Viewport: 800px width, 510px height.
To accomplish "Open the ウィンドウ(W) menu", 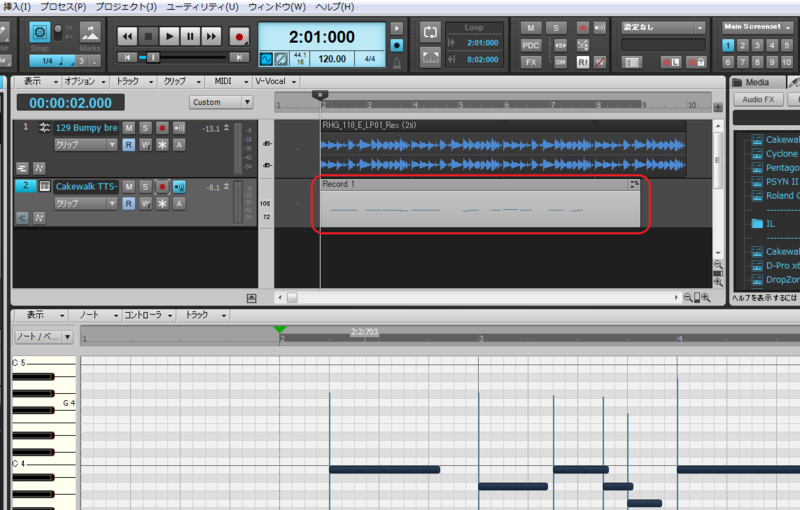I will coord(277,7).
